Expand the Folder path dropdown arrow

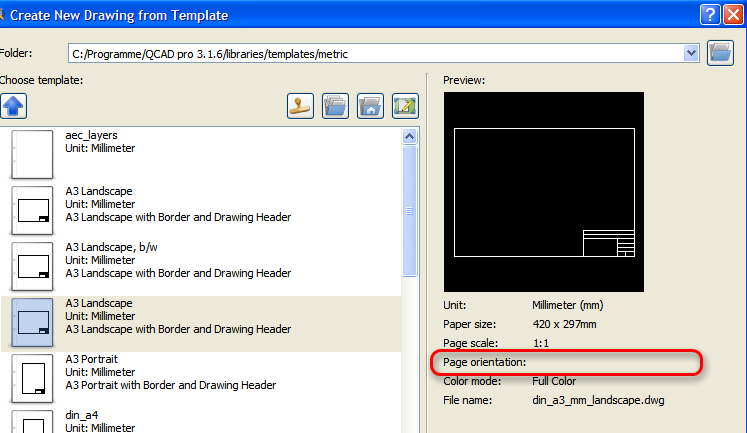point(689,53)
